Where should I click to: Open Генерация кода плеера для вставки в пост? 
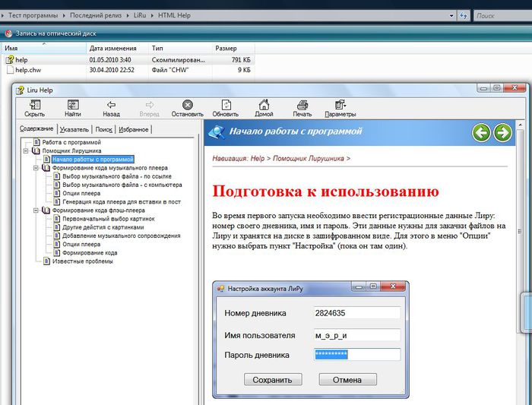[122, 202]
